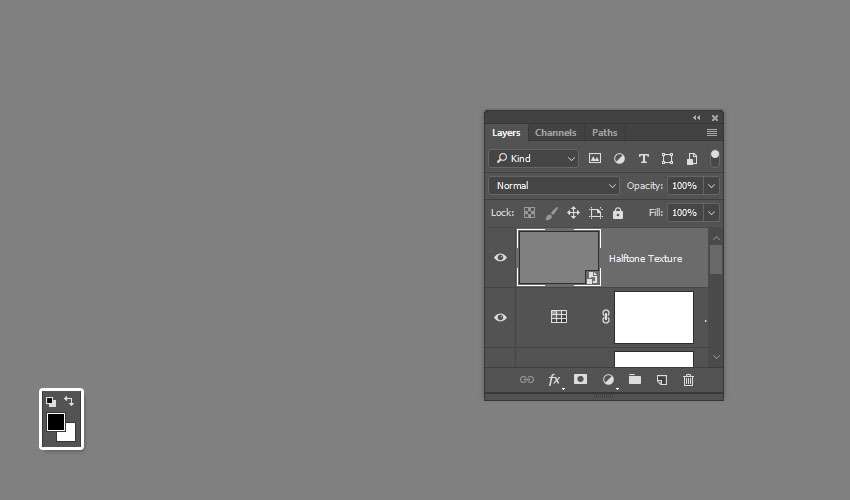Toggle the layer filtering switch
850x500 pixels.
tap(715, 158)
